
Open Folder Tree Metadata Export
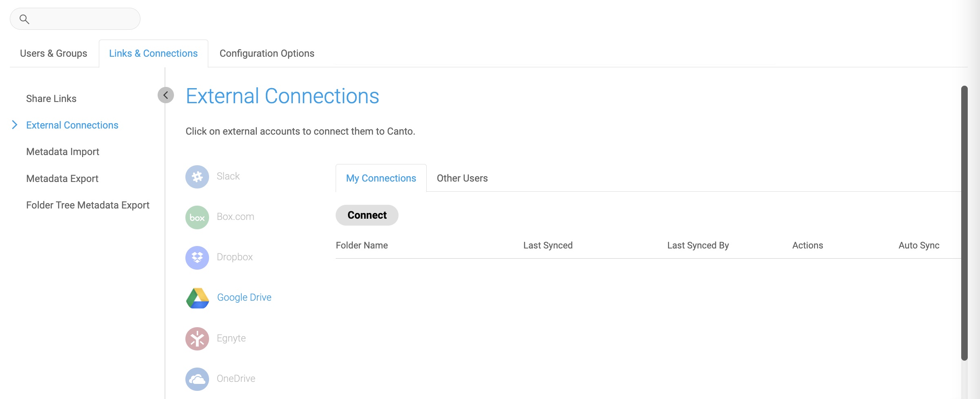point(88,205)
